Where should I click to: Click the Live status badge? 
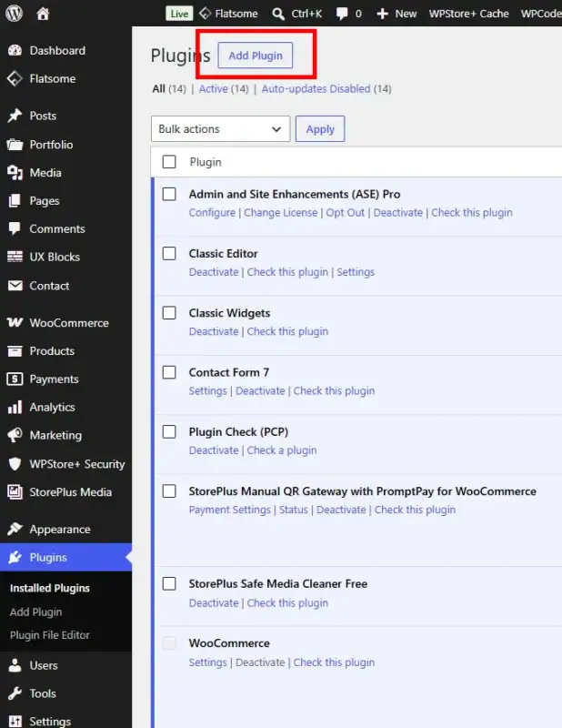(x=179, y=14)
